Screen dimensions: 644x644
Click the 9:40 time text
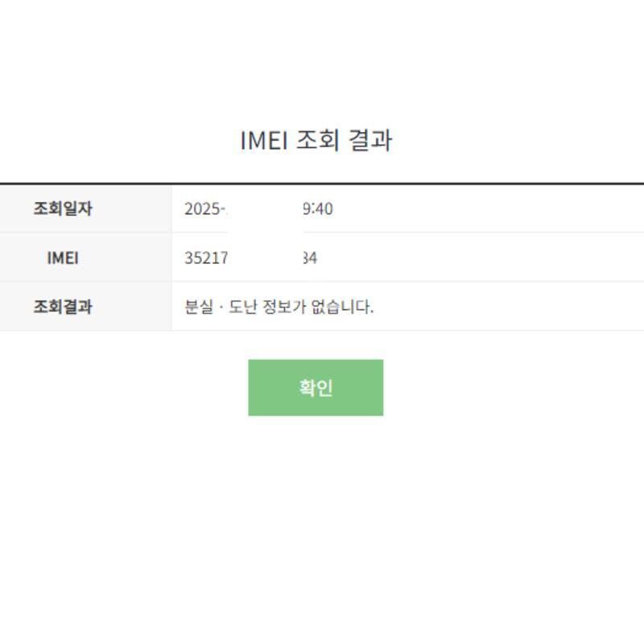pos(319,209)
